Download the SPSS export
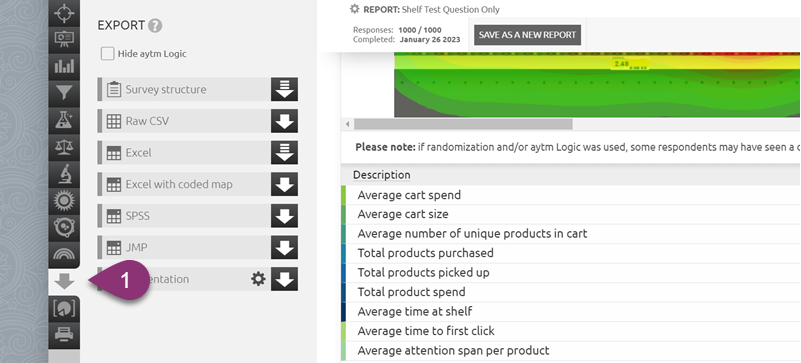 (x=285, y=216)
